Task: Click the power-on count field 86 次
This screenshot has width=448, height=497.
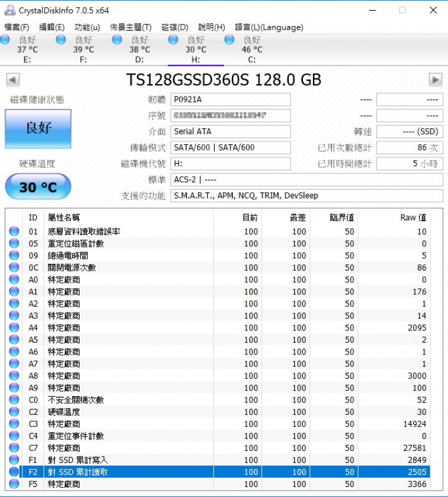Action: (409, 147)
